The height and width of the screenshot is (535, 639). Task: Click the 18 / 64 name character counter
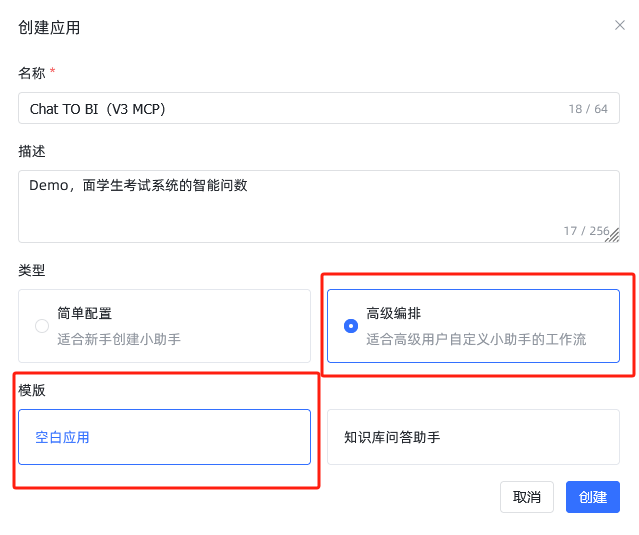click(588, 109)
